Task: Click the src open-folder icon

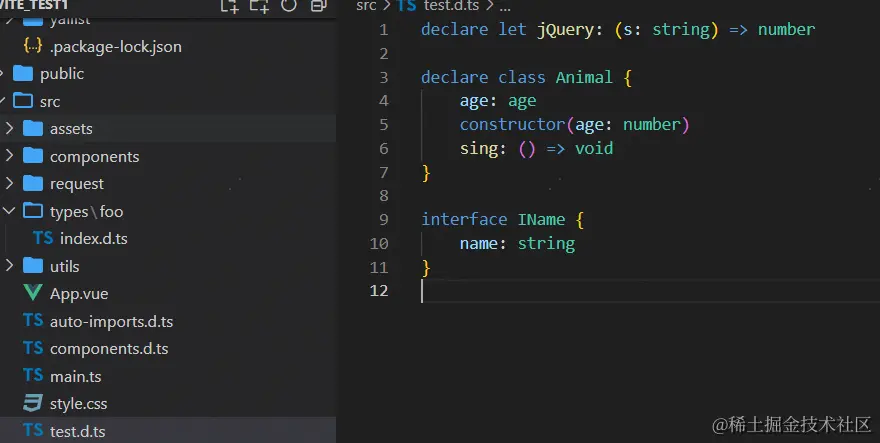Action: (22, 101)
